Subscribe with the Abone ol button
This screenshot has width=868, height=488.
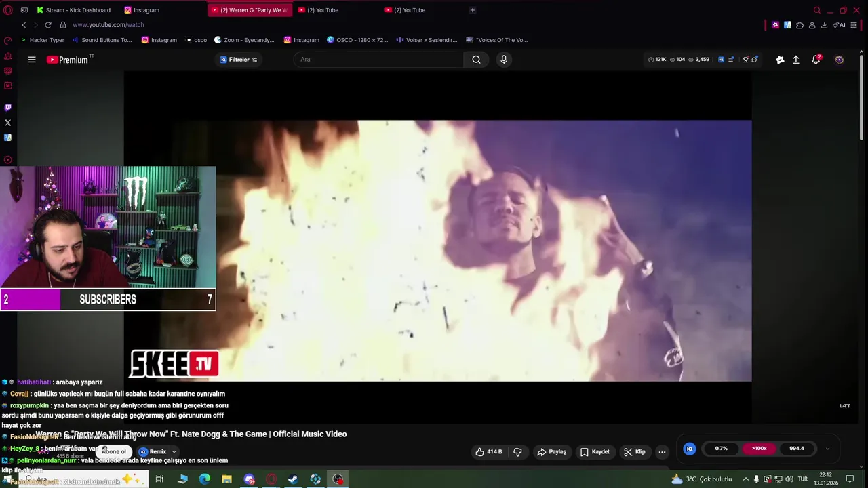point(113,451)
